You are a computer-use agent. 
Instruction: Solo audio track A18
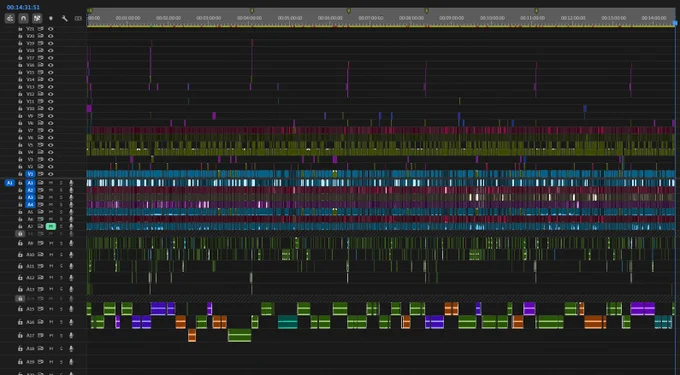[x=61, y=349]
